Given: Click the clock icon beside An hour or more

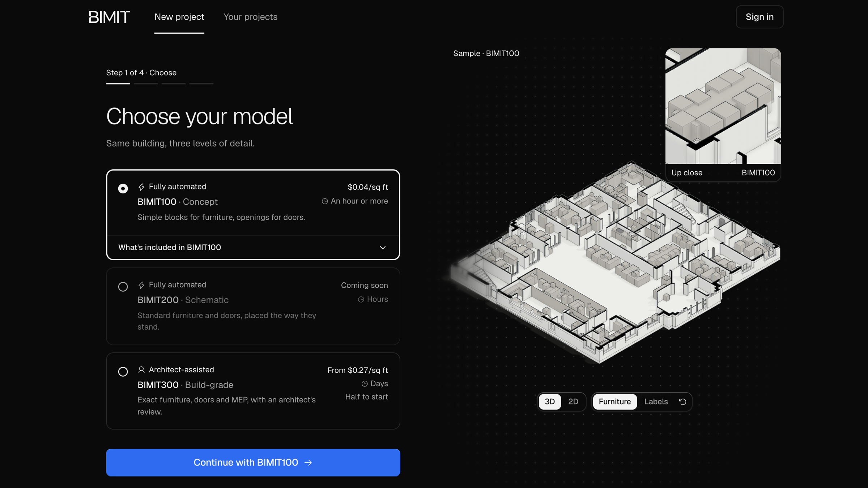Looking at the screenshot, I should click(325, 201).
